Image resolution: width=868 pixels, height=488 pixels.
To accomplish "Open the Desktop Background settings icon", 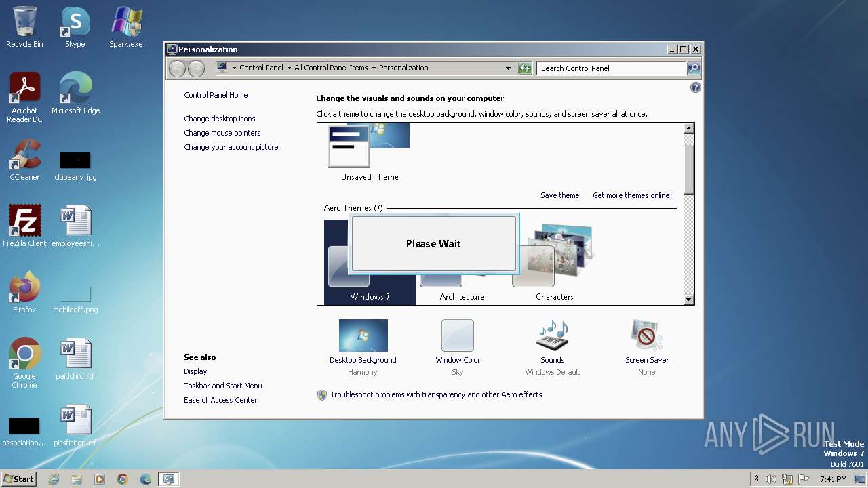I will coord(363,335).
